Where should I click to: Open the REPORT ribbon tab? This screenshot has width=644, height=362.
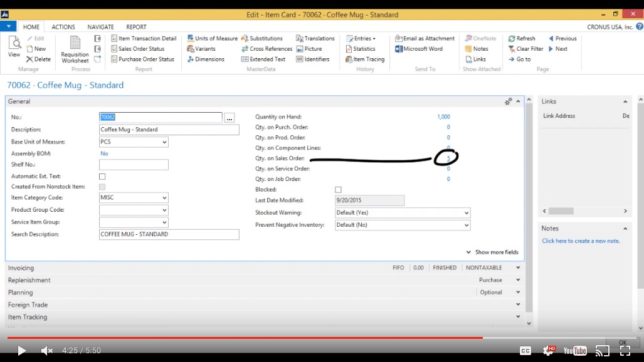135,26
